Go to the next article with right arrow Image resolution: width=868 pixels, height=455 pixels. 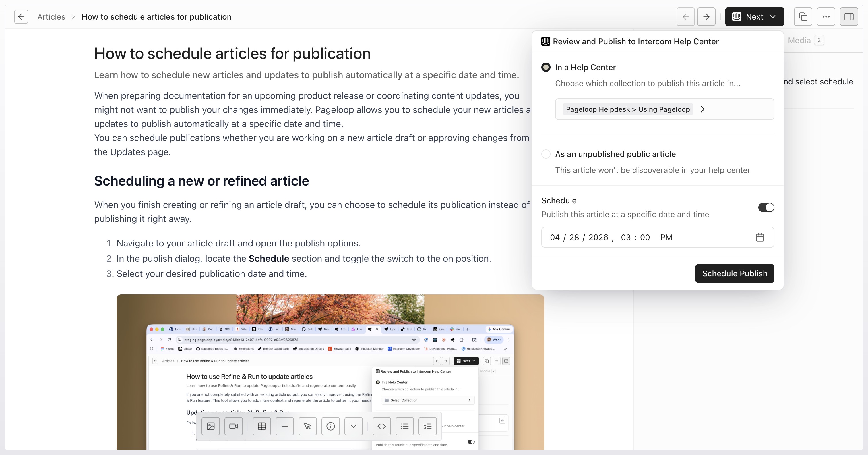click(706, 17)
